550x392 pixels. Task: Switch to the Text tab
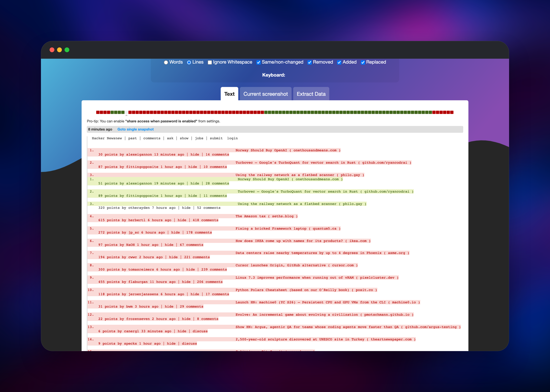point(229,94)
